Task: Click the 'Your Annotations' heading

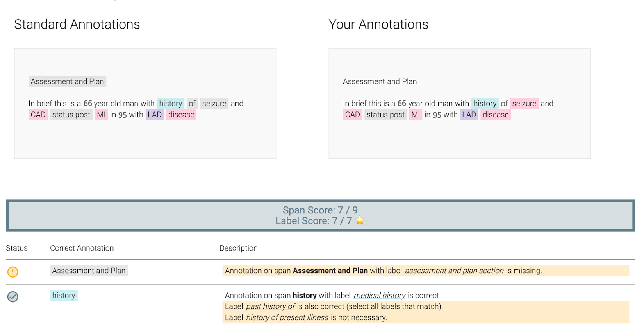Action: [378, 24]
